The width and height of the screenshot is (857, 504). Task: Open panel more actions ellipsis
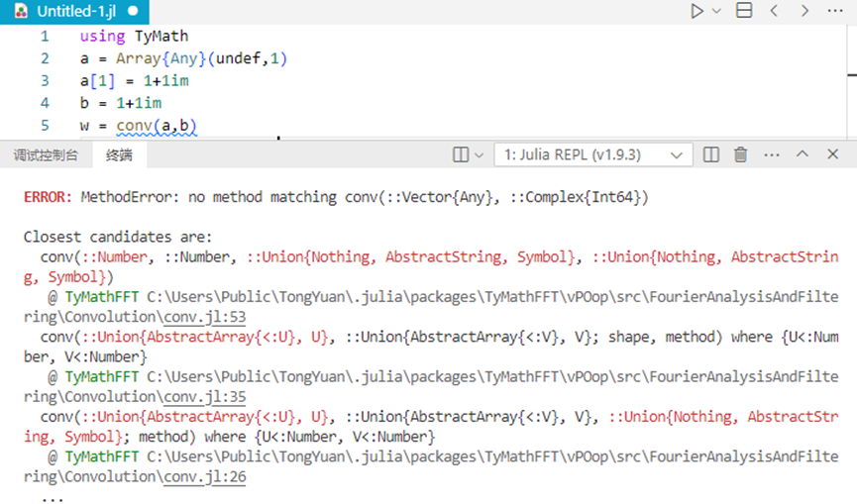(772, 155)
